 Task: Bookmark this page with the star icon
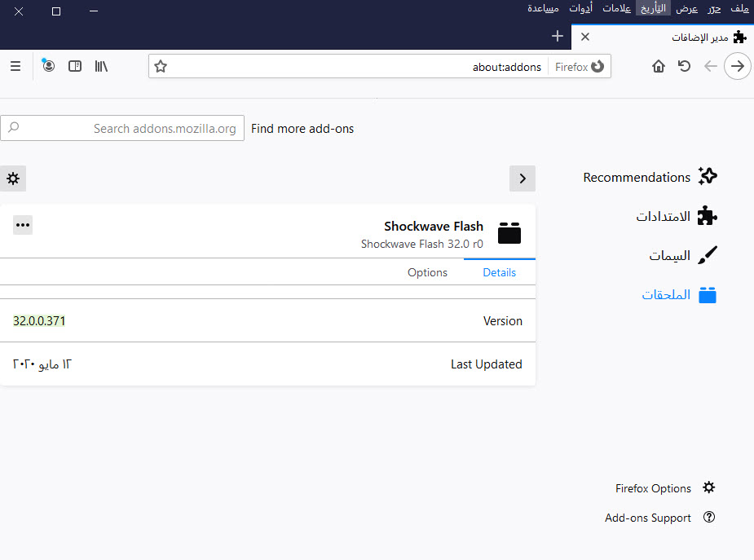(x=161, y=66)
